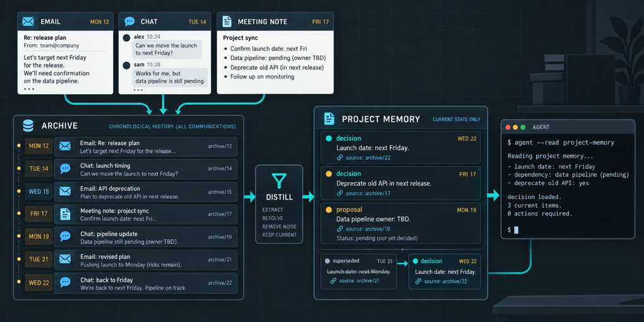Viewport: 644px width, 322px height.
Task: Click the funnel icon in DISTILL box
Action: [x=279, y=181]
